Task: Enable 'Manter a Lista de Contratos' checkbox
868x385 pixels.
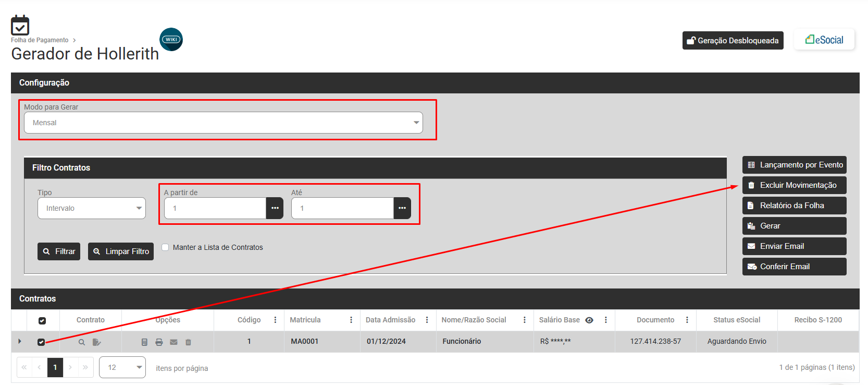Action: point(165,247)
